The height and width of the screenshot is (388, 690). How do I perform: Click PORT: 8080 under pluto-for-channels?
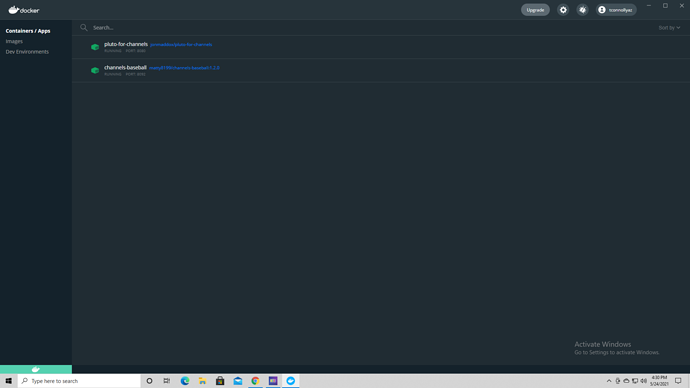pyautogui.click(x=136, y=51)
